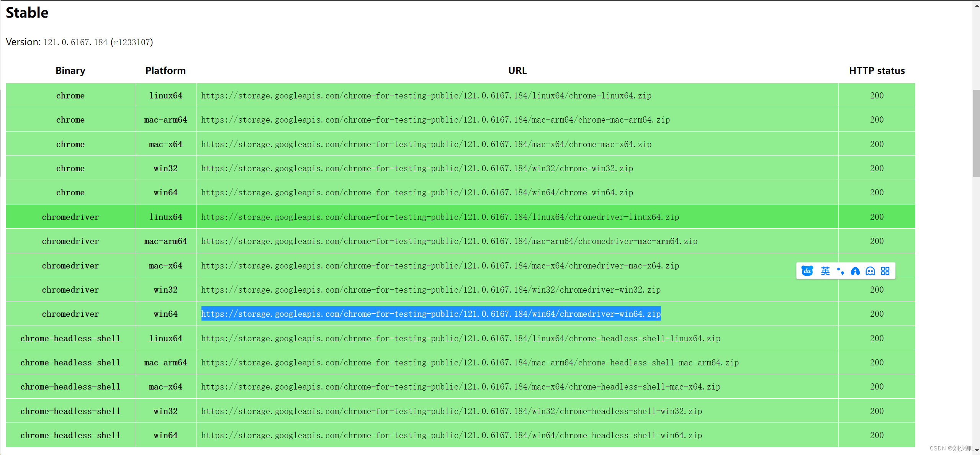Screen dimensions: 980x455
Task: Click the chrome win64 Platform cell
Action: (x=165, y=193)
